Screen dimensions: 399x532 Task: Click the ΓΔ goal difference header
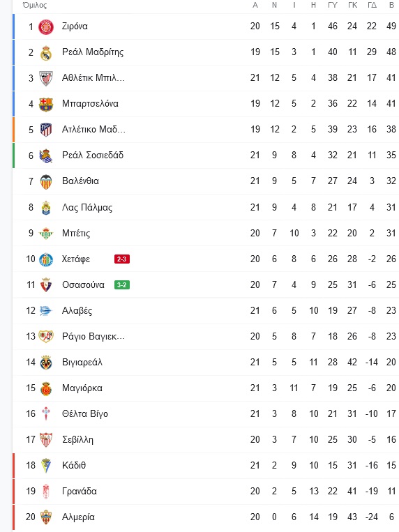[372, 5]
